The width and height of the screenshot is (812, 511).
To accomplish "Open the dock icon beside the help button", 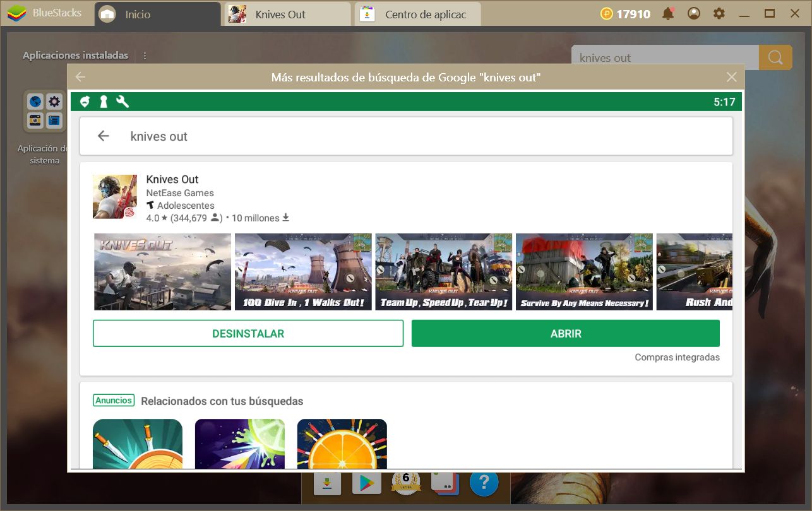I will pyautogui.click(x=445, y=483).
